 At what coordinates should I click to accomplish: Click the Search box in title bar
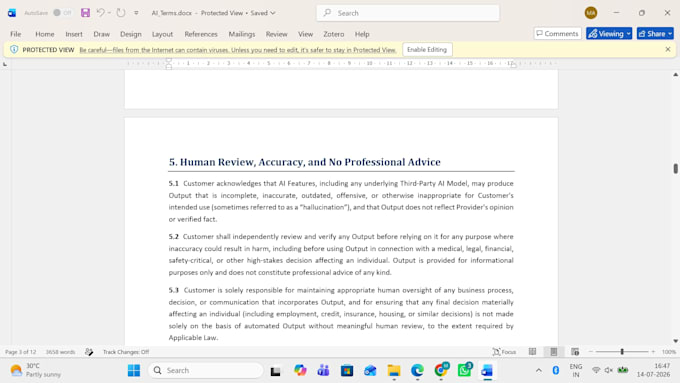coord(408,13)
